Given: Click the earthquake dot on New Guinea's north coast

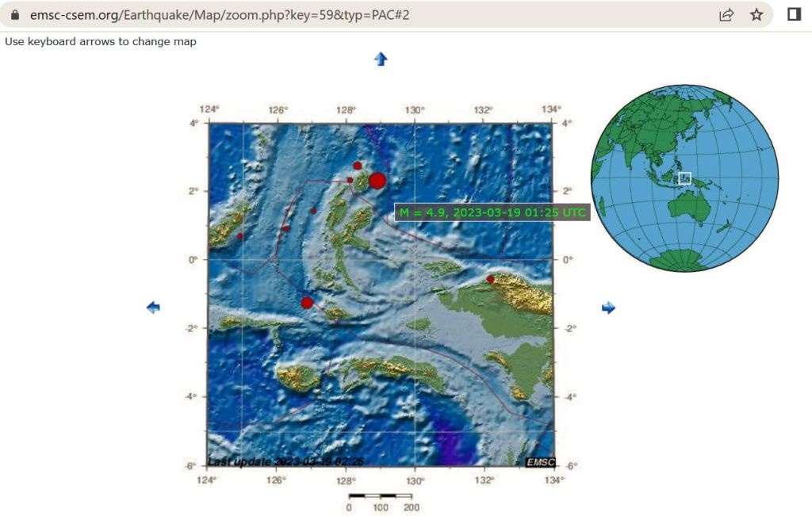Looking at the screenshot, I should (x=490, y=279).
